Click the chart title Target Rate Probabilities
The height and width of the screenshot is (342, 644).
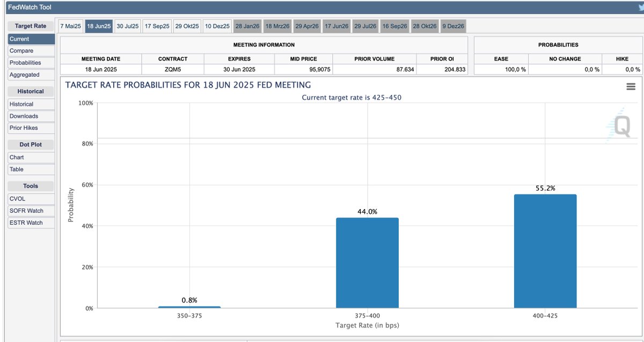pos(188,85)
